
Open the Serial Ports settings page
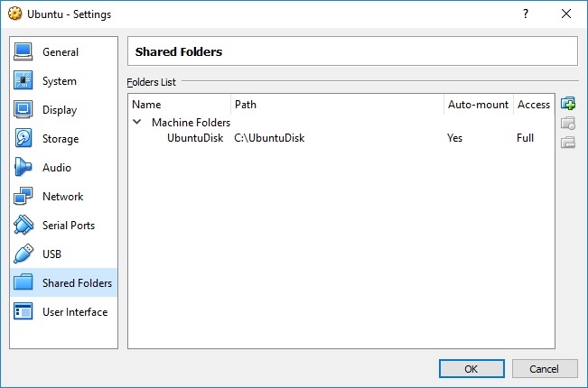[68, 226]
